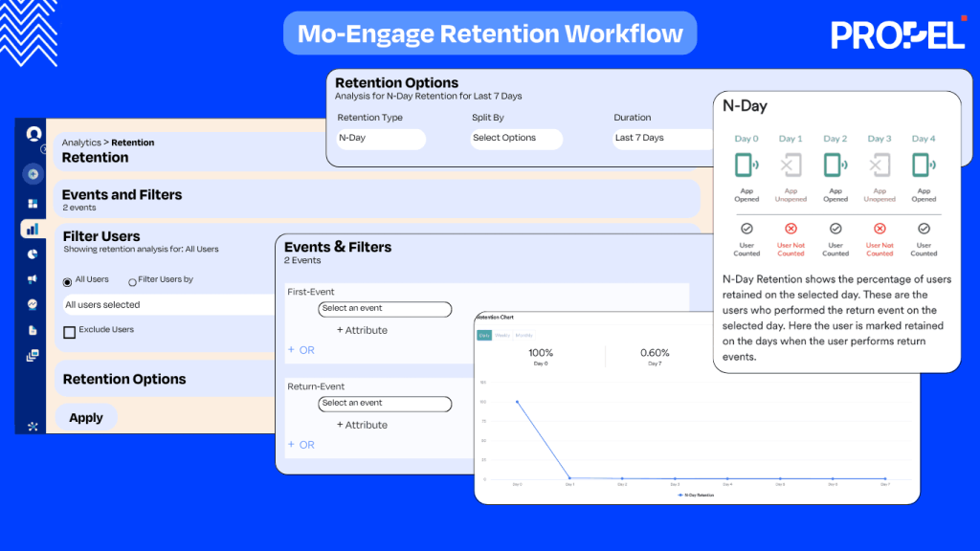Viewport: 980px width, 551px height.
Task: Click the stacked layers icon in sidebar
Action: click(33, 356)
